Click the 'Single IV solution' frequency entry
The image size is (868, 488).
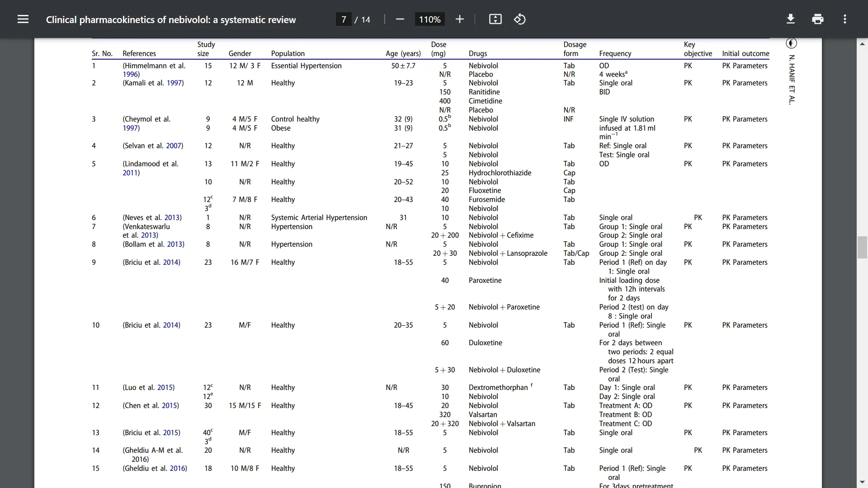(627, 119)
